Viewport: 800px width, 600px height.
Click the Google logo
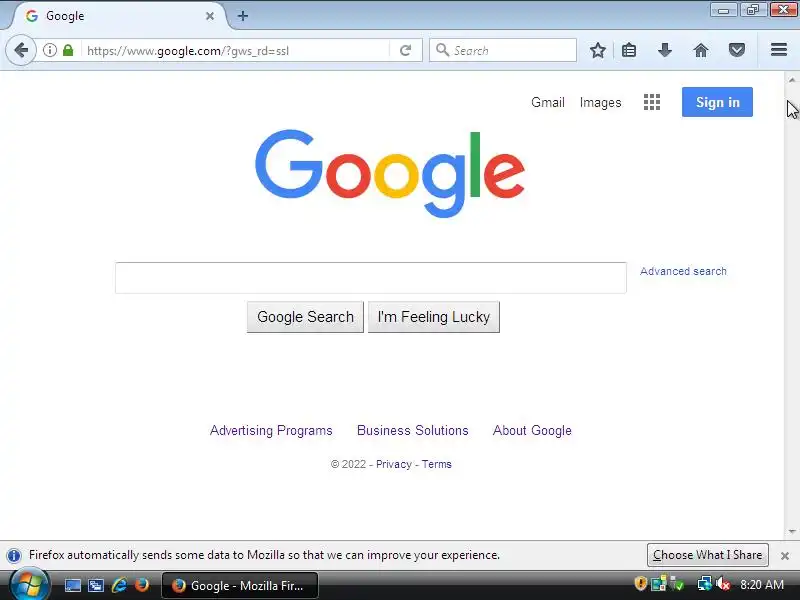tap(390, 173)
